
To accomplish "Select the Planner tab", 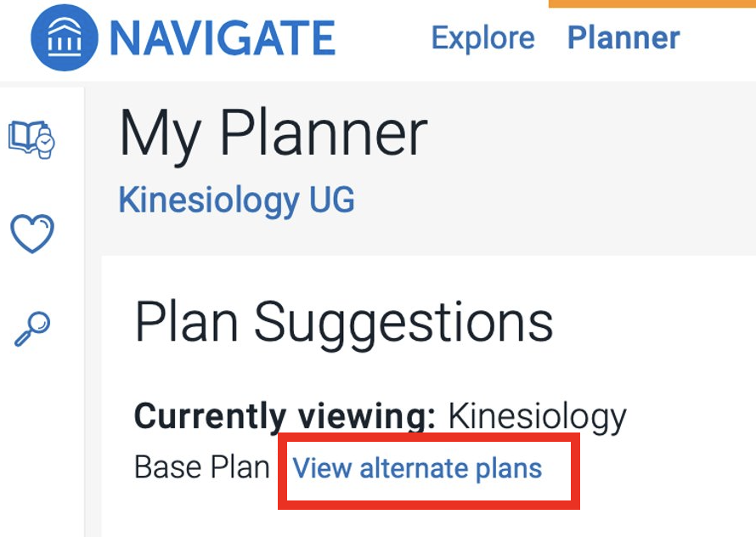I will point(623,38).
